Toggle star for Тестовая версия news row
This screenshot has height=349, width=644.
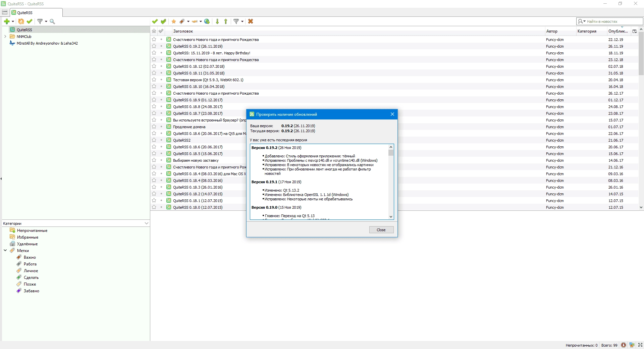[154, 80]
